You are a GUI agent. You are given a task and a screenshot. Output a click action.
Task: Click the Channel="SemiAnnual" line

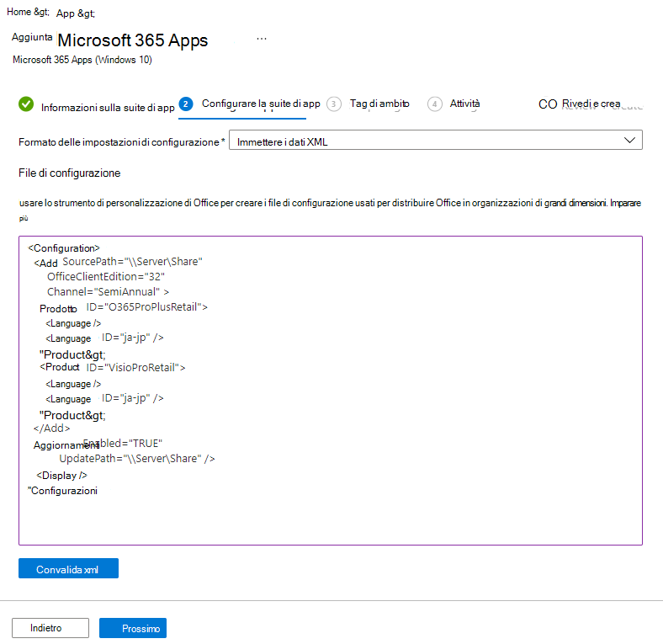click(x=108, y=292)
